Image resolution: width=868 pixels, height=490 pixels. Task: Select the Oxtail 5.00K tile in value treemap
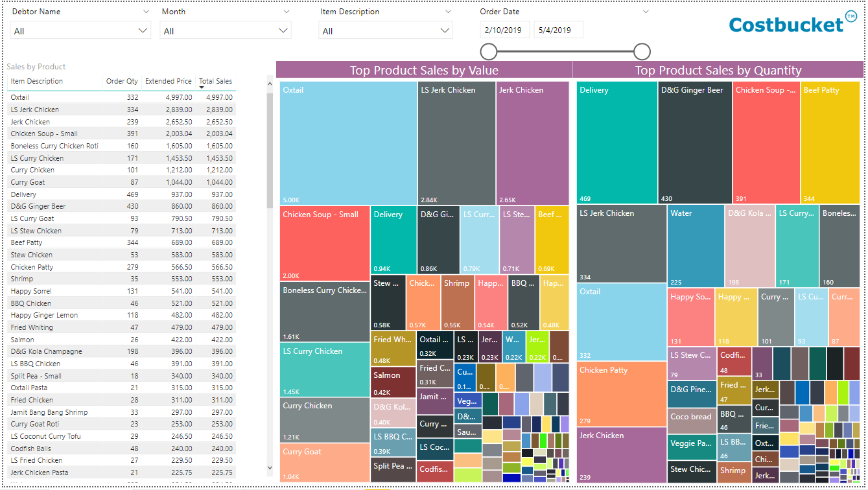point(348,143)
